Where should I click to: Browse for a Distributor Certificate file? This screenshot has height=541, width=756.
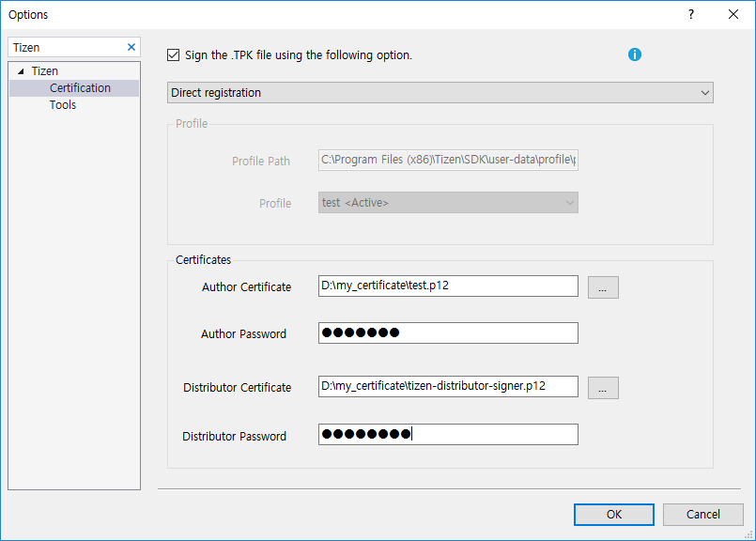click(602, 387)
